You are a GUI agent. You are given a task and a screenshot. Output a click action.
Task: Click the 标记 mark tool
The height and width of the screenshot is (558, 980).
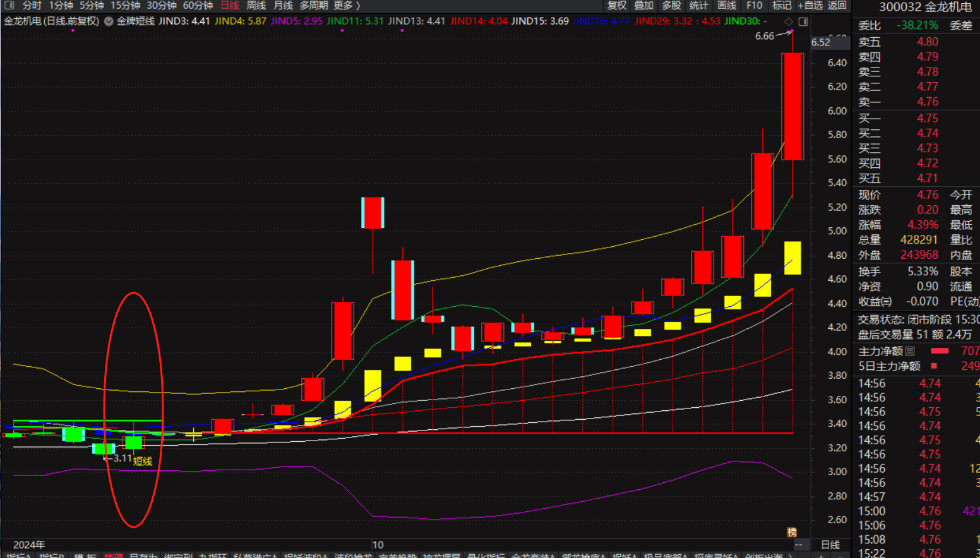782,5
